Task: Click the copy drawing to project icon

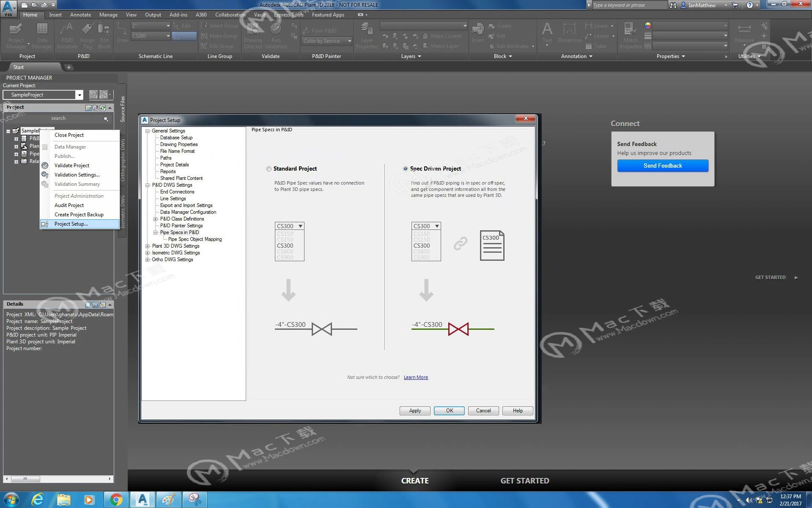Action: (x=96, y=108)
